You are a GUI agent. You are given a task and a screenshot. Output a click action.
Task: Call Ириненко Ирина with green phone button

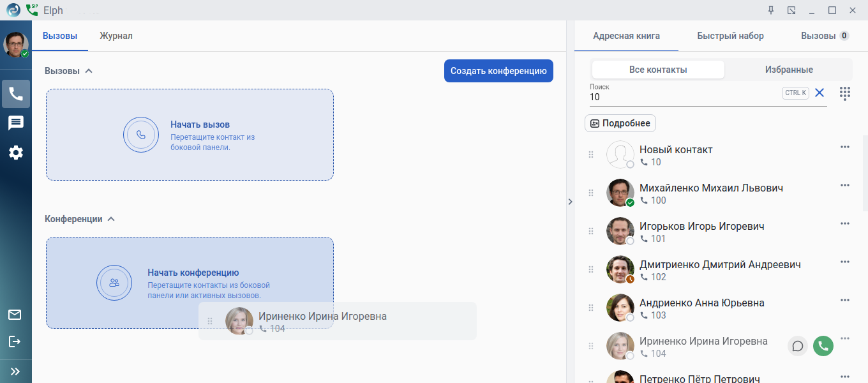pyautogui.click(x=823, y=346)
